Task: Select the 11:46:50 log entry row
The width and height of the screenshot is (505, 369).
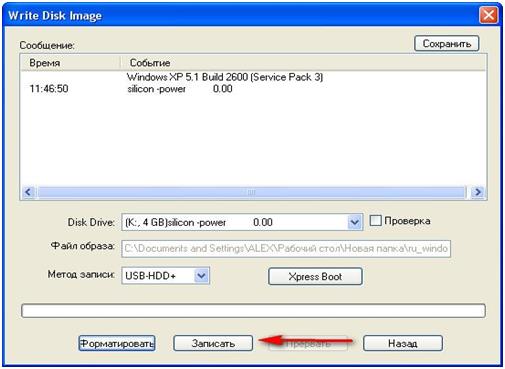Action: click(253, 83)
